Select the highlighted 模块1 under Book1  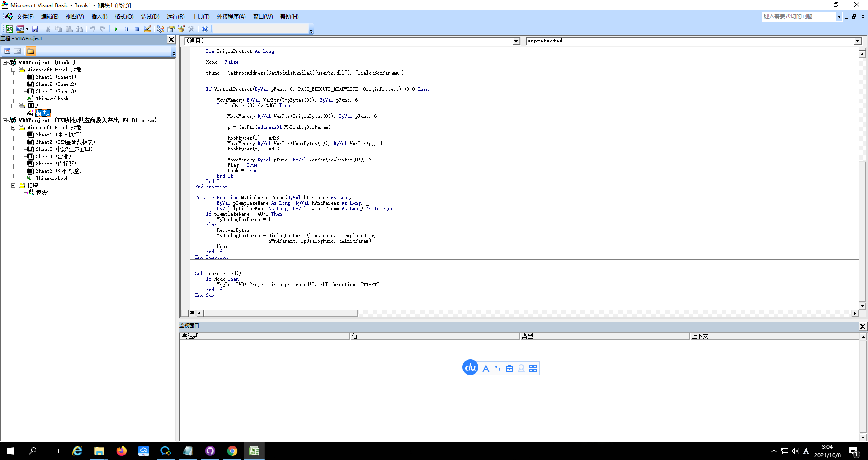point(43,113)
